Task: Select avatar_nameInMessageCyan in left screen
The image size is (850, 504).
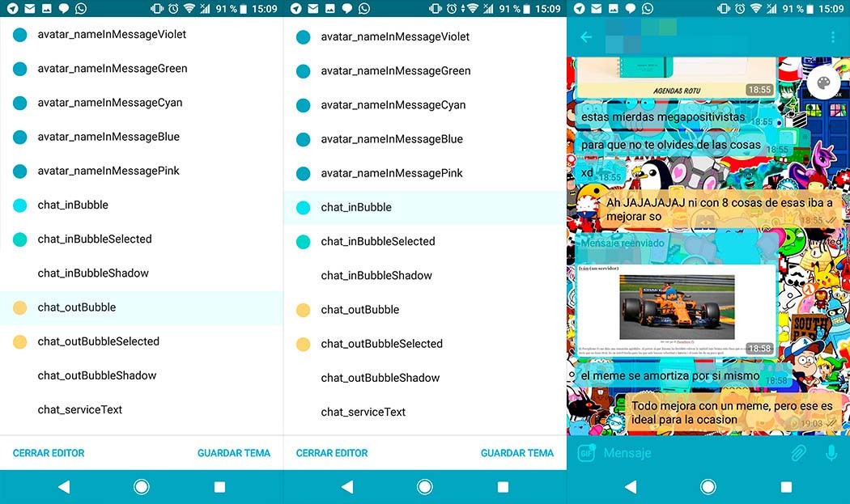Action: point(142,103)
